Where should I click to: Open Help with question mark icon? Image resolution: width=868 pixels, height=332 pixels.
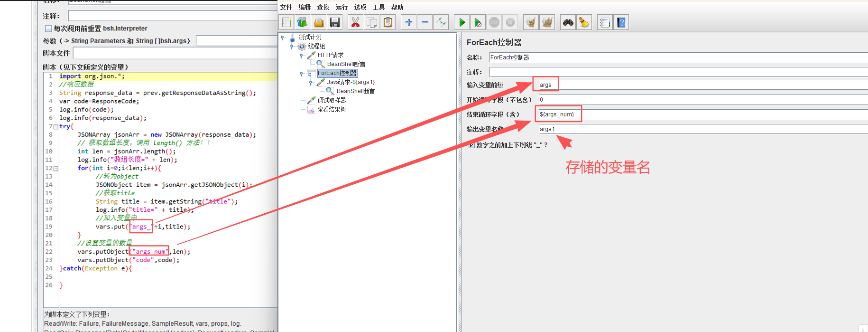click(x=621, y=22)
